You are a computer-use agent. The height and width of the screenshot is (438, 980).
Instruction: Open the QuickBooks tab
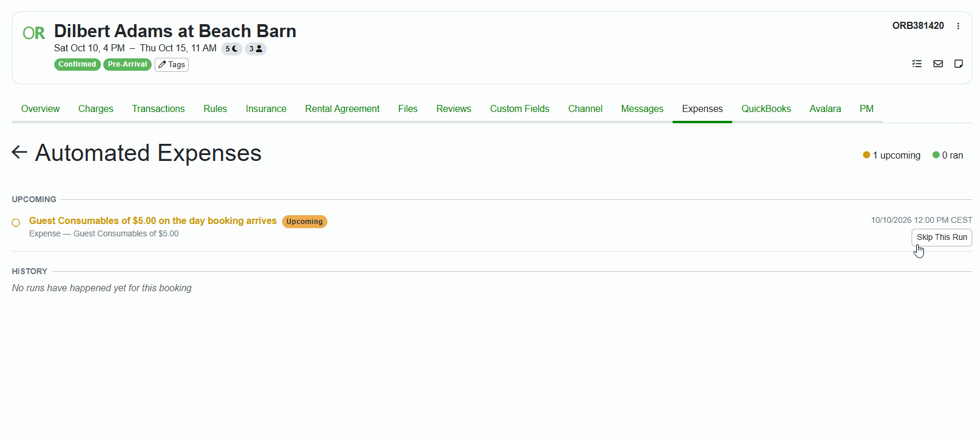766,108
